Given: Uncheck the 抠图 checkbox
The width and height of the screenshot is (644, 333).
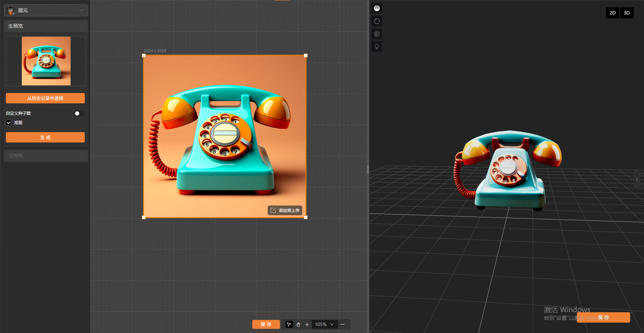Looking at the screenshot, I should pos(9,123).
